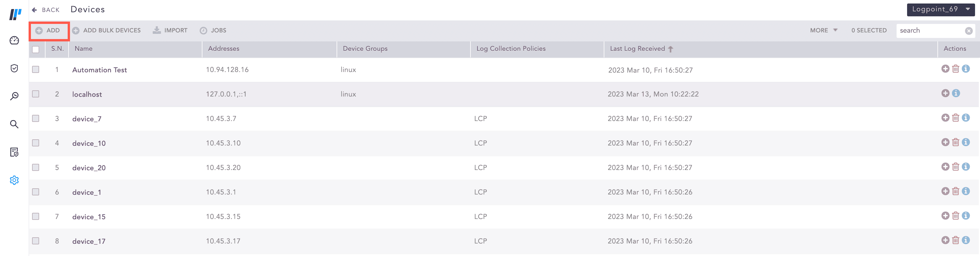Screen dimensions: 980x256
Task: Open the Reports icon in the sidebar
Action: [x=14, y=152]
